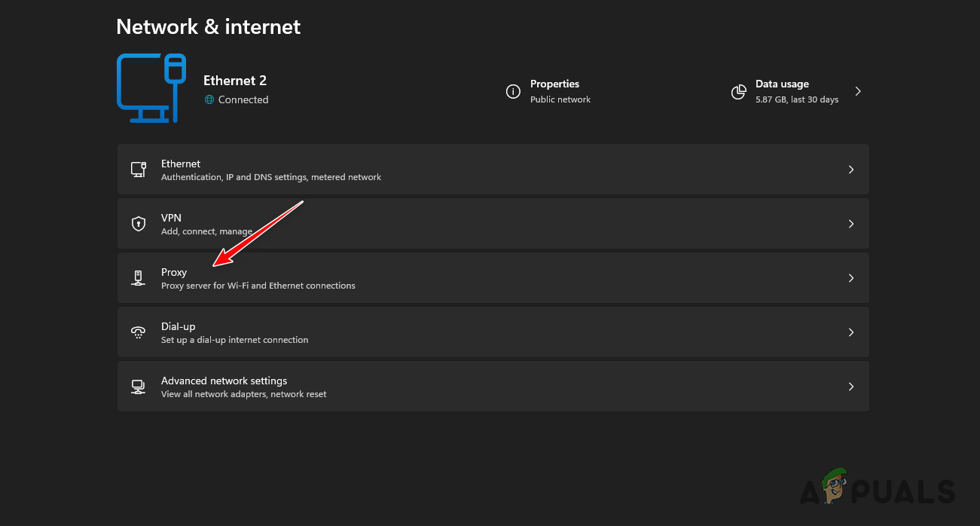Expand the Ethernet settings row
The image size is (980, 526).
(851, 169)
